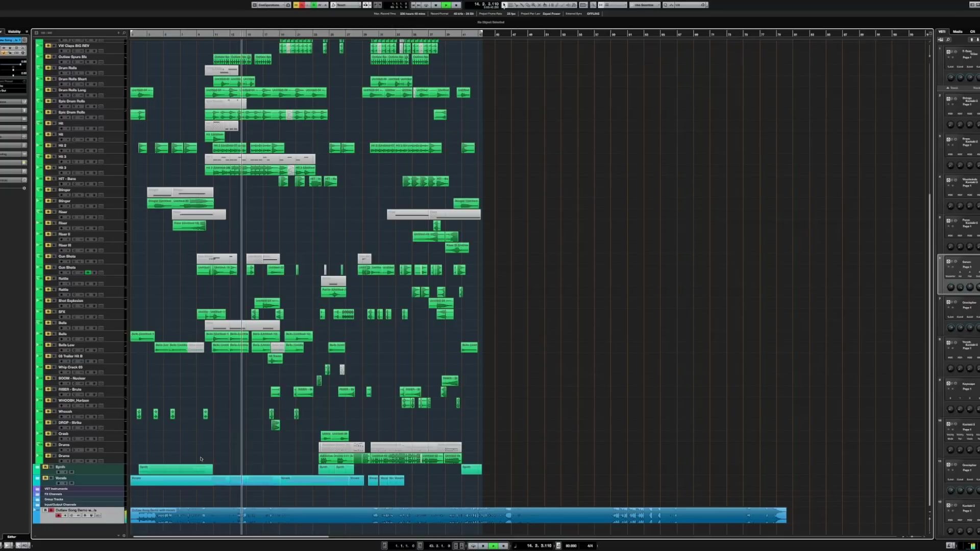Toggle Mute on Whip Crack 03 track
This screenshot has height=551, width=980.
(x=48, y=367)
